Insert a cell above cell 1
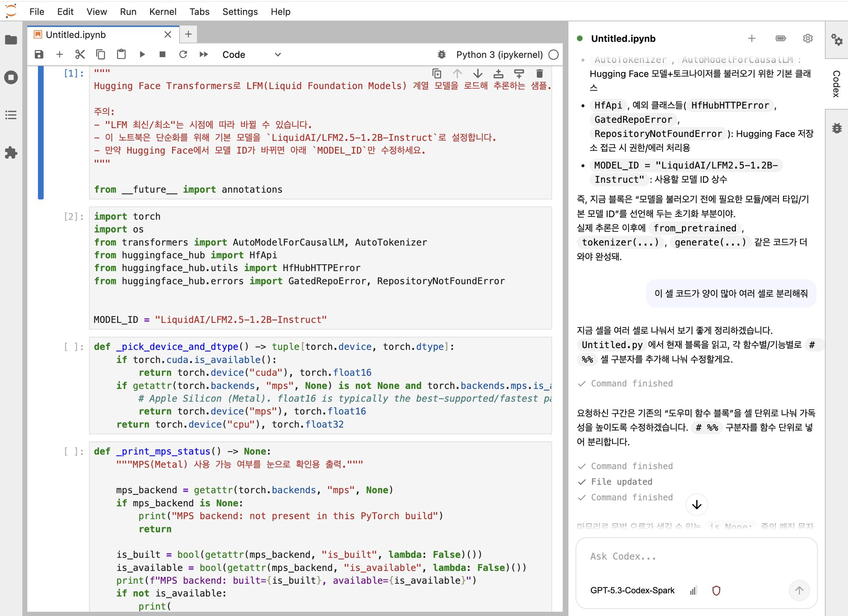This screenshot has height=616, width=848. (499, 74)
